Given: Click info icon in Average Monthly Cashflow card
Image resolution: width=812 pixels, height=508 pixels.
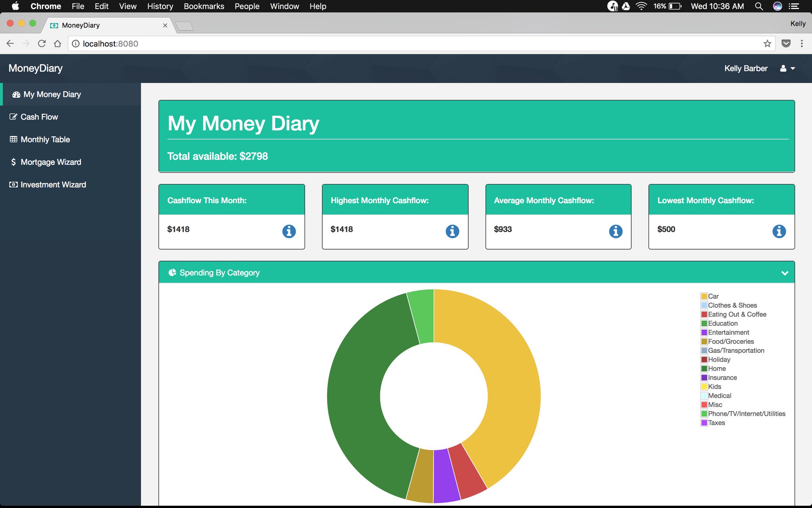Looking at the screenshot, I should pos(615,231).
